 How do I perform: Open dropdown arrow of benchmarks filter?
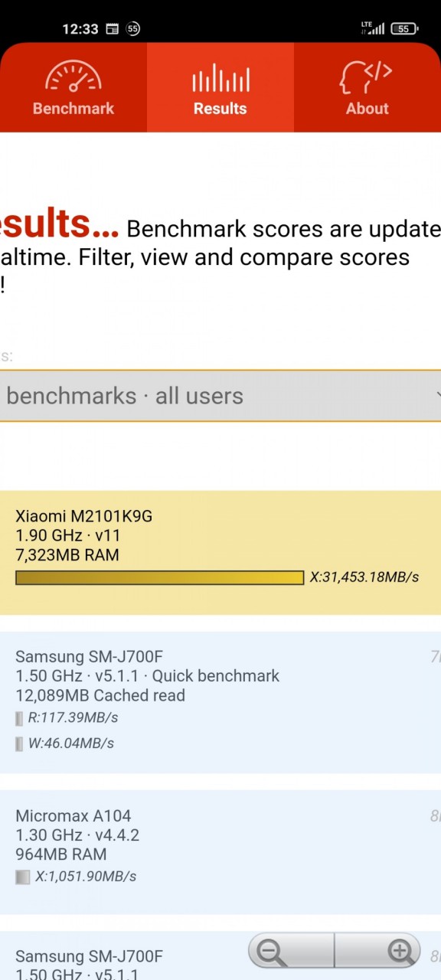click(438, 396)
